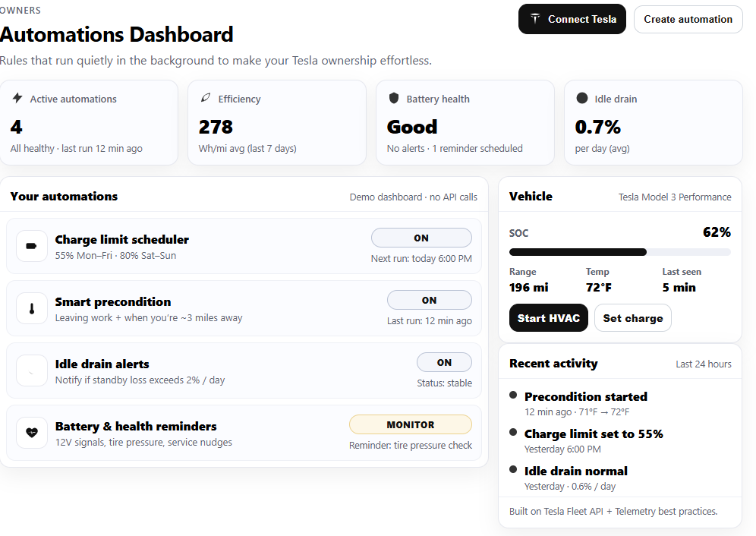This screenshot has height=536, width=756.
Task: Toggle Charge limit scheduler off
Action: tap(421, 238)
